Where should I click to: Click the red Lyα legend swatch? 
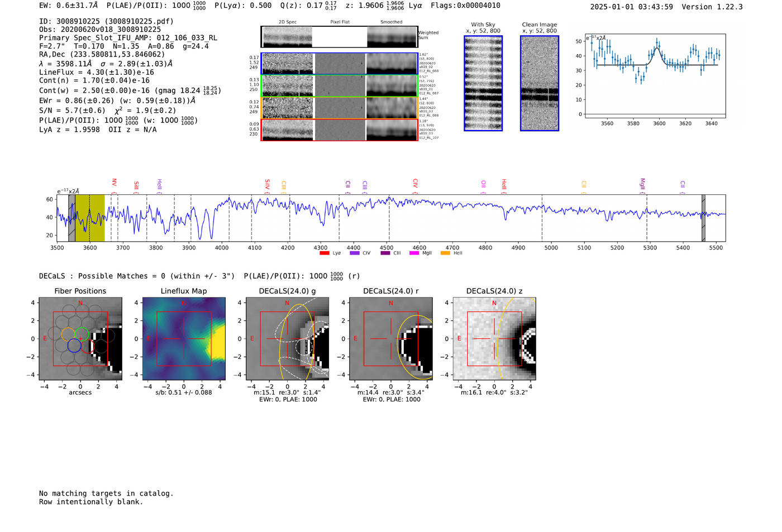coord(324,253)
